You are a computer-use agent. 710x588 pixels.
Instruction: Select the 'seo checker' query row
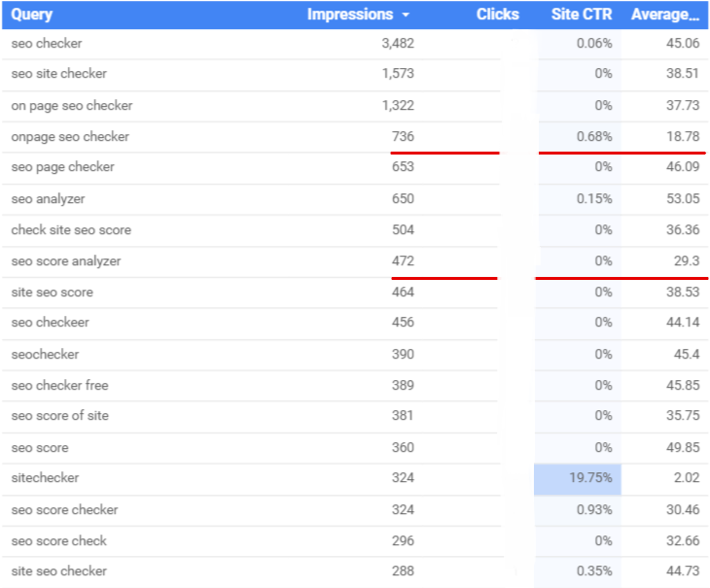pyautogui.click(x=45, y=43)
